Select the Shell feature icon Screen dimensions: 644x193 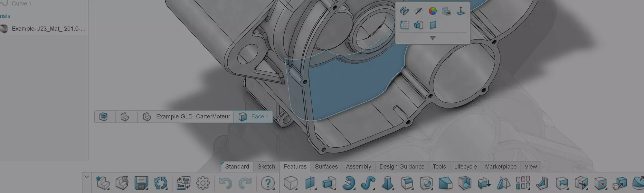click(465, 183)
